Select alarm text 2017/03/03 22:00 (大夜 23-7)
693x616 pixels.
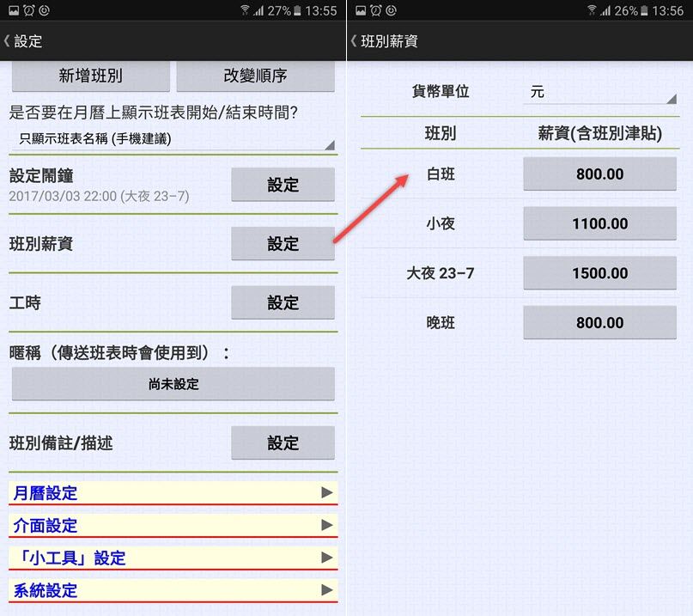click(99, 196)
